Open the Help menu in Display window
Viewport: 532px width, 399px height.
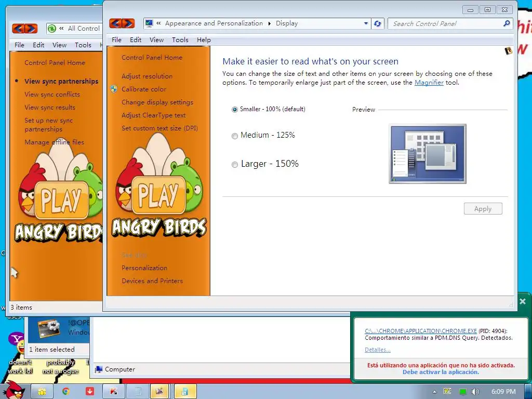coord(204,40)
